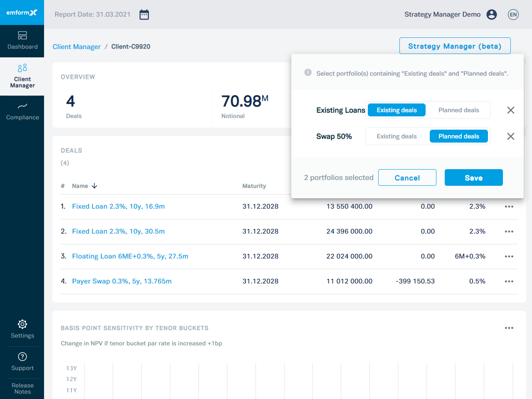
Task: Click the emformX logo
Action: (22, 12)
